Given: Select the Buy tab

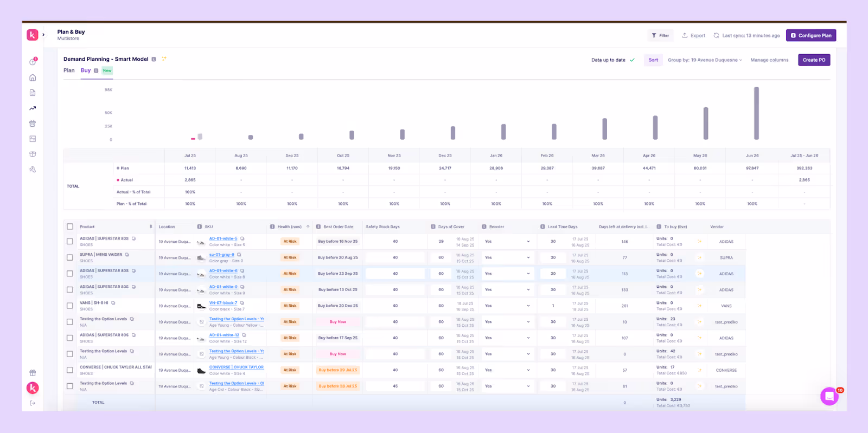Looking at the screenshot, I should pos(86,70).
